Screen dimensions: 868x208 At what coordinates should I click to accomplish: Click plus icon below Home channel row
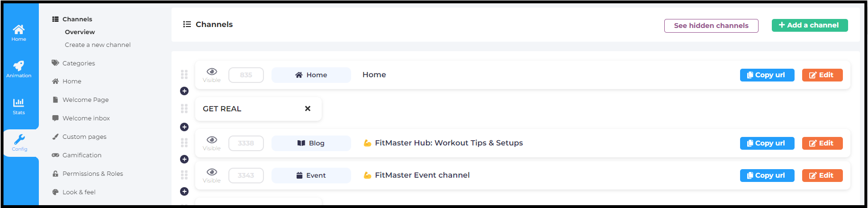click(184, 91)
